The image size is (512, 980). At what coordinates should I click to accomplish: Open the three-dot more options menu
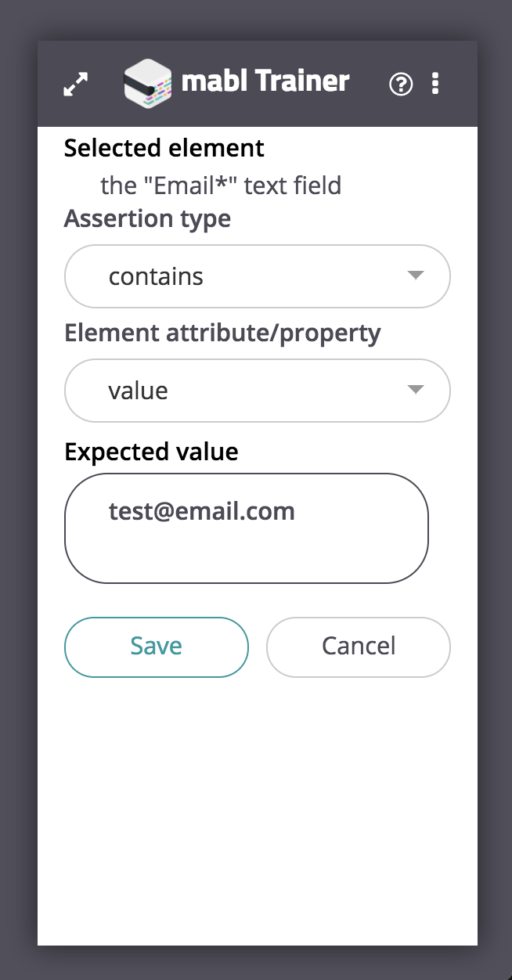pyautogui.click(x=435, y=84)
